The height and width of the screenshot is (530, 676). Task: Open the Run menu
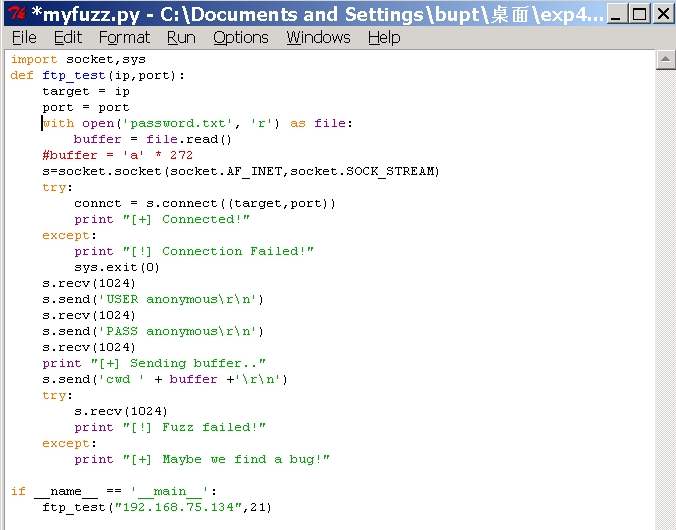181,37
